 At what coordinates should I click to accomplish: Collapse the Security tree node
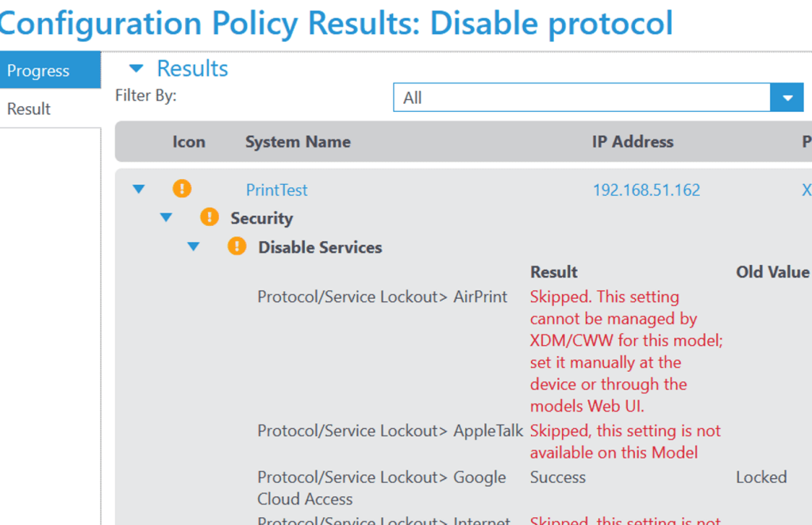166,218
